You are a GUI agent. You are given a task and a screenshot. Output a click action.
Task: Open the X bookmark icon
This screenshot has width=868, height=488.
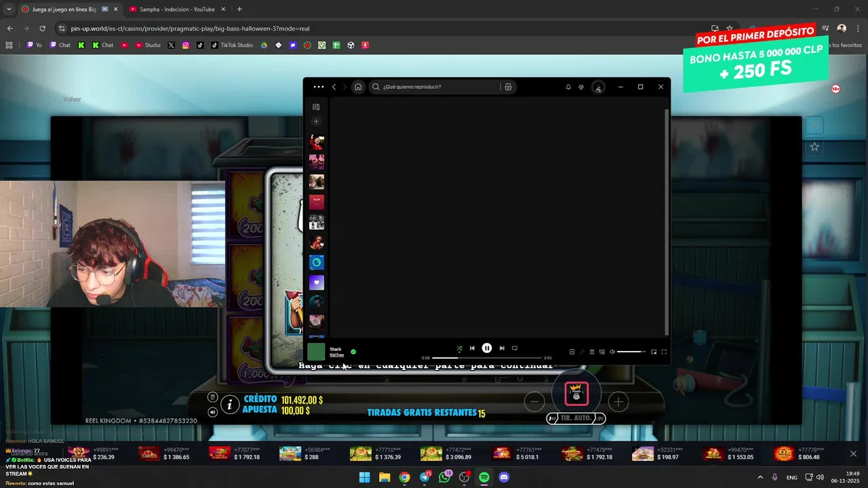tap(171, 45)
